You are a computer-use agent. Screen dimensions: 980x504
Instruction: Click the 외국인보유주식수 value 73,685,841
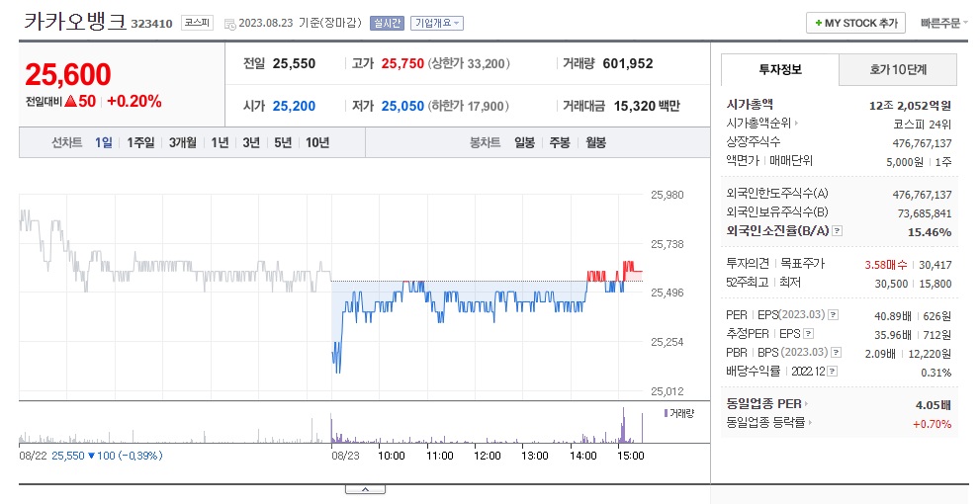pos(925,213)
